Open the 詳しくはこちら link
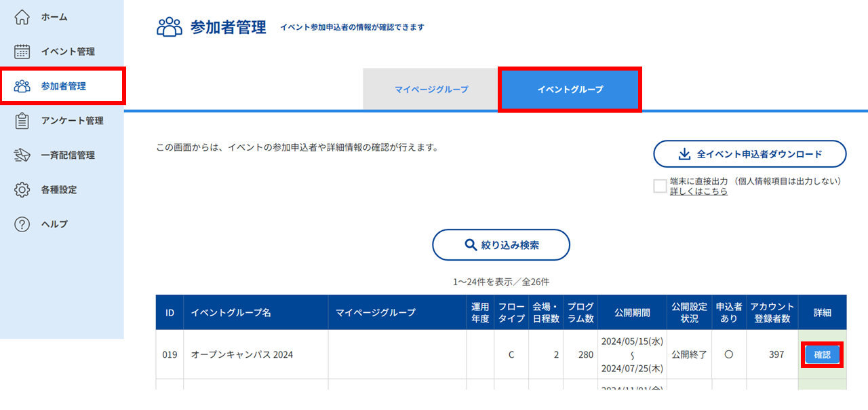The image size is (868, 410). coord(698,191)
